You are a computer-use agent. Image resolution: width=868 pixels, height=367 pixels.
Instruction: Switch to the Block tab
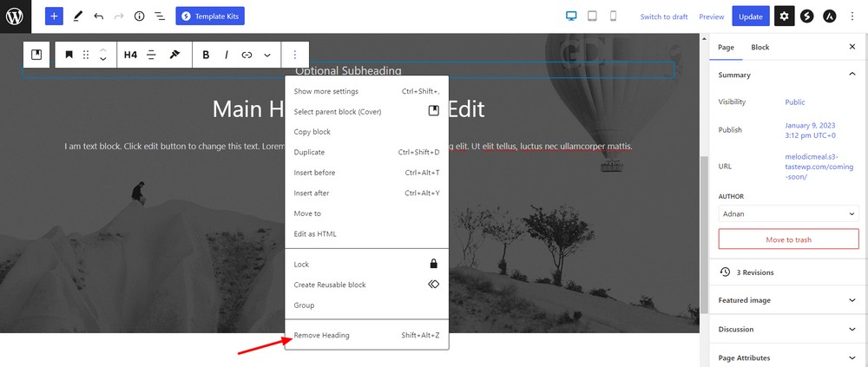point(759,47)
